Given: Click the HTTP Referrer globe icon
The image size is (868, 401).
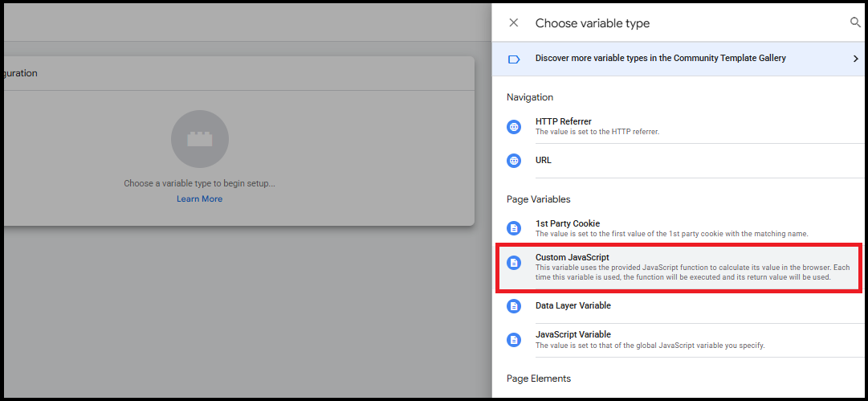Looking at the screenshot, I should click(x=514, y=127).
